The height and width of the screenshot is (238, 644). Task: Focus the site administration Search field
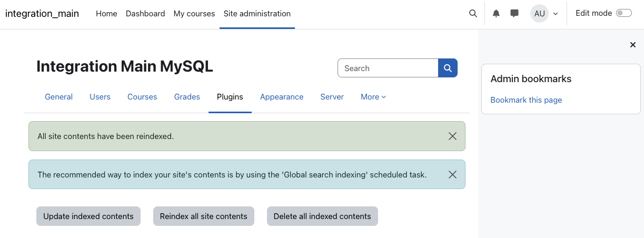tap(388, 68)
